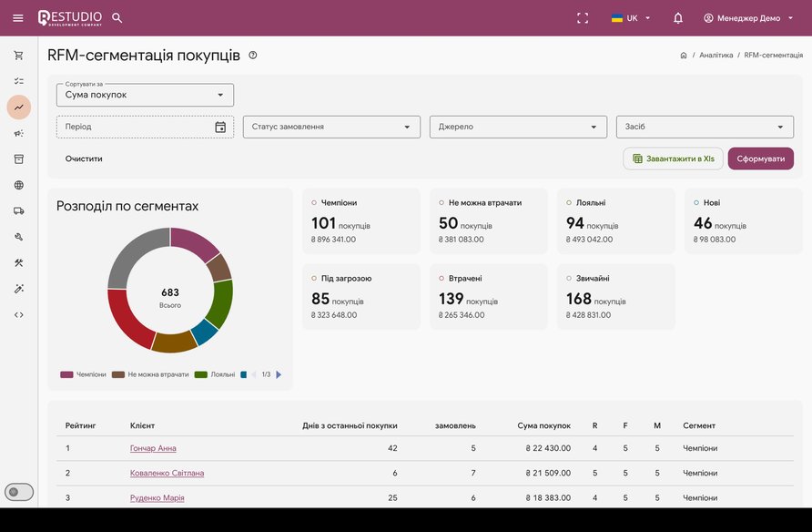Toggle Не можна втрачати legend swatch
The width and height of the screenshot is (812, 532).
pos(118,374)
